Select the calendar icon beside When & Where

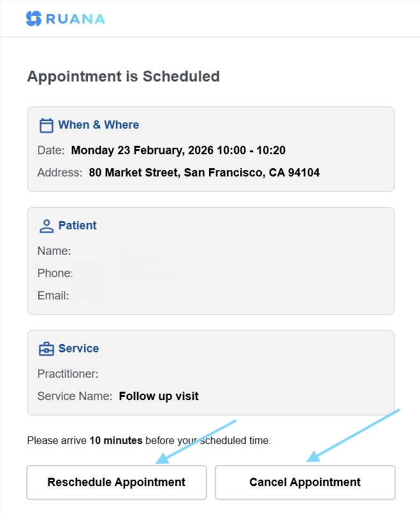pos(46,125)
